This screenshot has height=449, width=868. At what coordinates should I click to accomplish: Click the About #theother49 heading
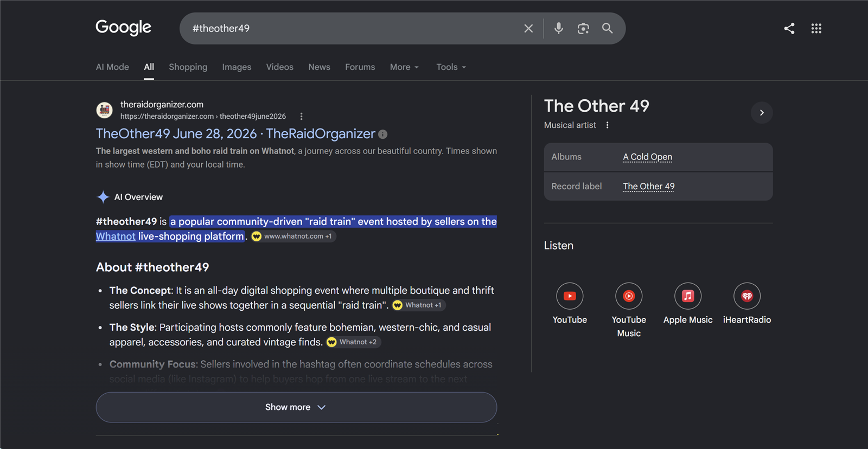pyautogui.click(x=152, y=267)
